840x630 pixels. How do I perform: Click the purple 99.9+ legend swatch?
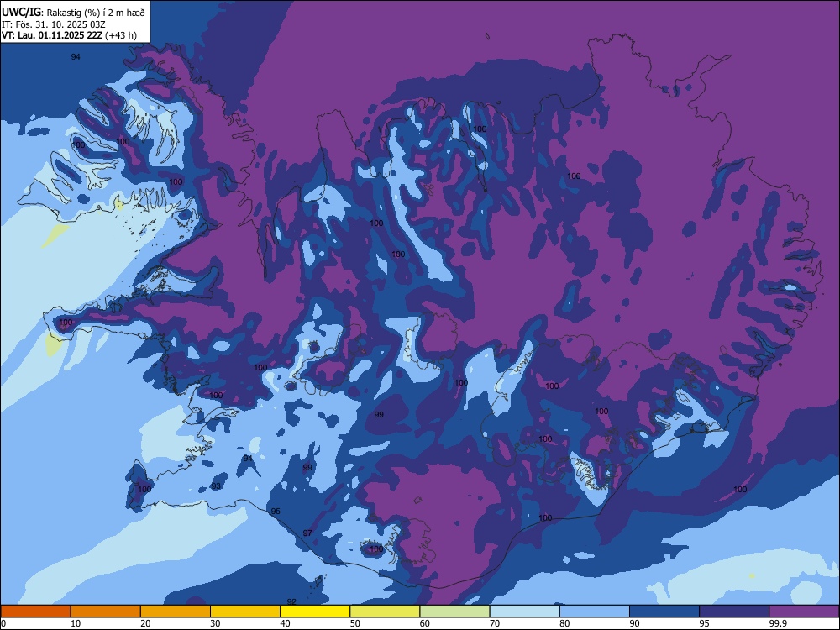point(804,612)
